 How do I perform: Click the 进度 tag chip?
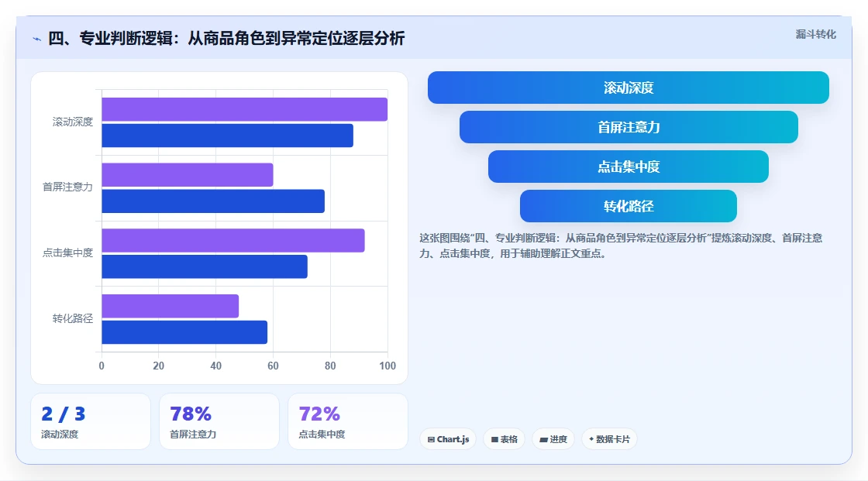coord(553,439)
